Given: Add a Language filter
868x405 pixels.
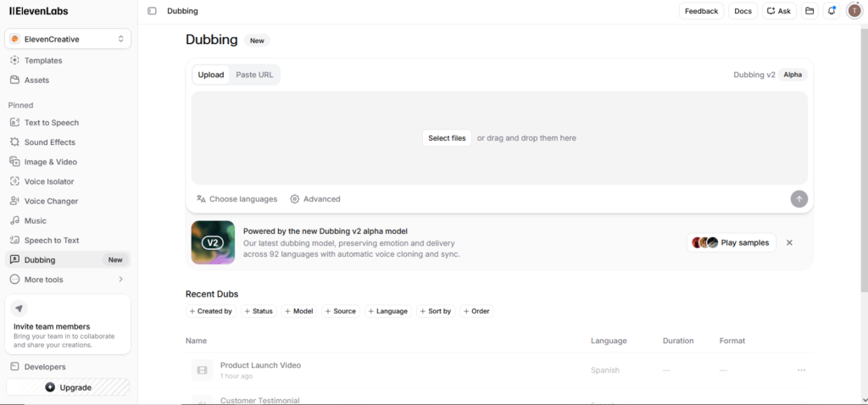Looking at the screenshot, I should click(x=388, y=312).
